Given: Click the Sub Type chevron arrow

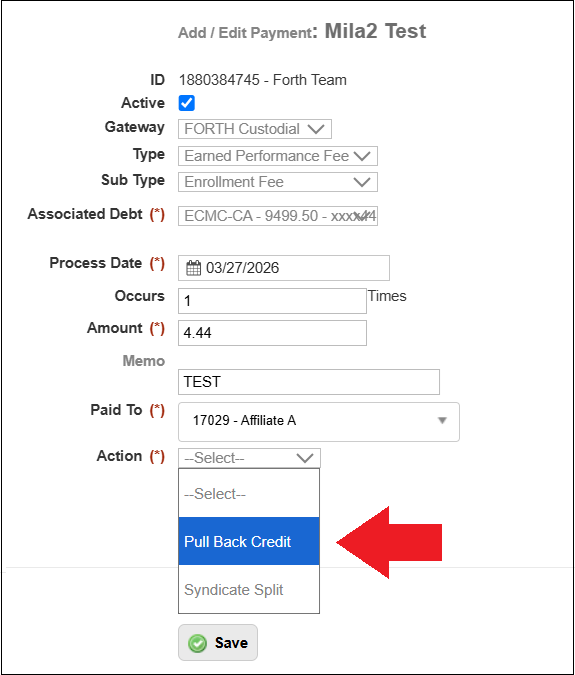Looking at the screenshot, I should [x=362, y=182].
